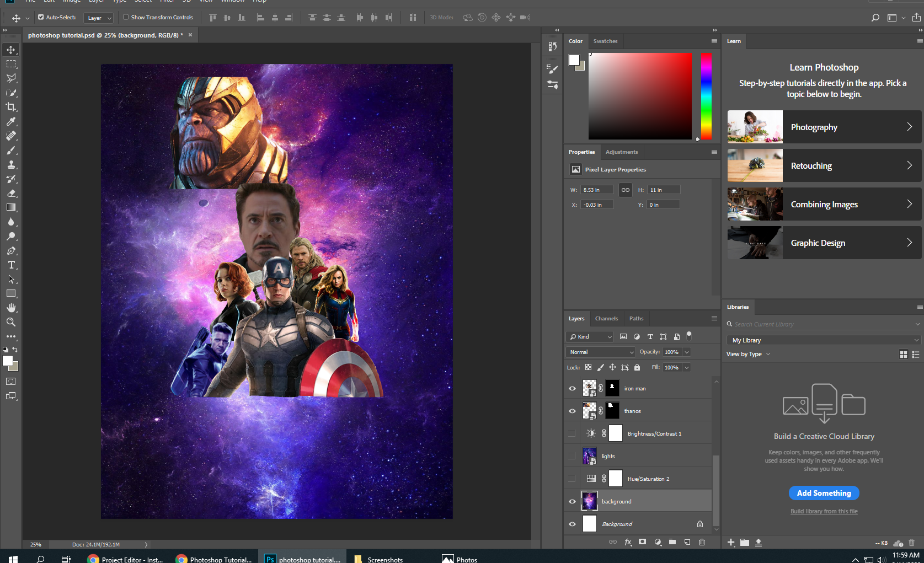Click the hue spectrum slider

click(x=706, y=96)
